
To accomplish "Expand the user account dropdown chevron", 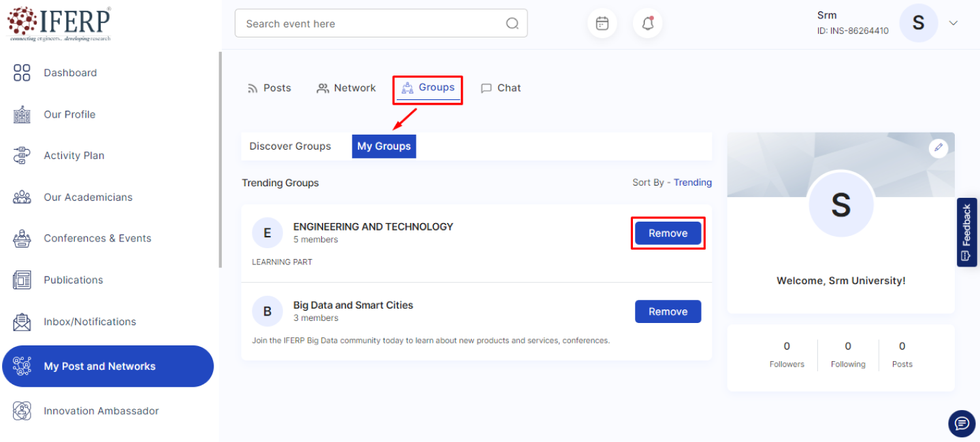I will pos(953,23).
